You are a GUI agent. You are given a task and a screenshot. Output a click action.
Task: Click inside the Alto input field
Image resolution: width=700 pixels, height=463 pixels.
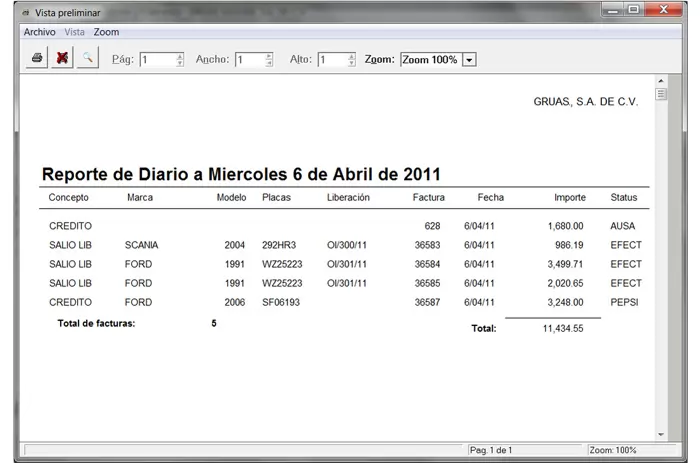coord(331,60)
